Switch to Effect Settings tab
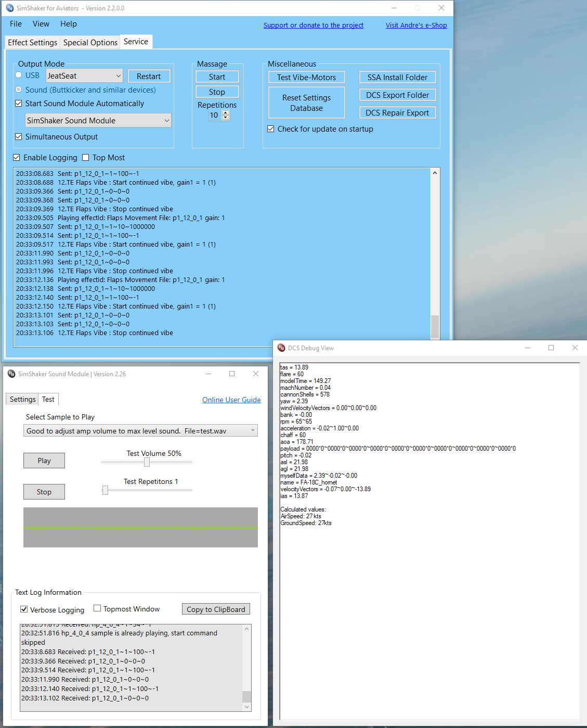This screenshot has width=587, height=728. pyautogui.click(x=33, y=43)
